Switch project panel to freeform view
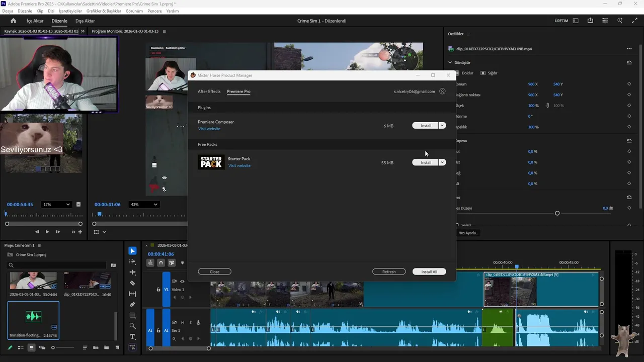The width and height of the screenshot is (644, 362). [x=42, y=347]
